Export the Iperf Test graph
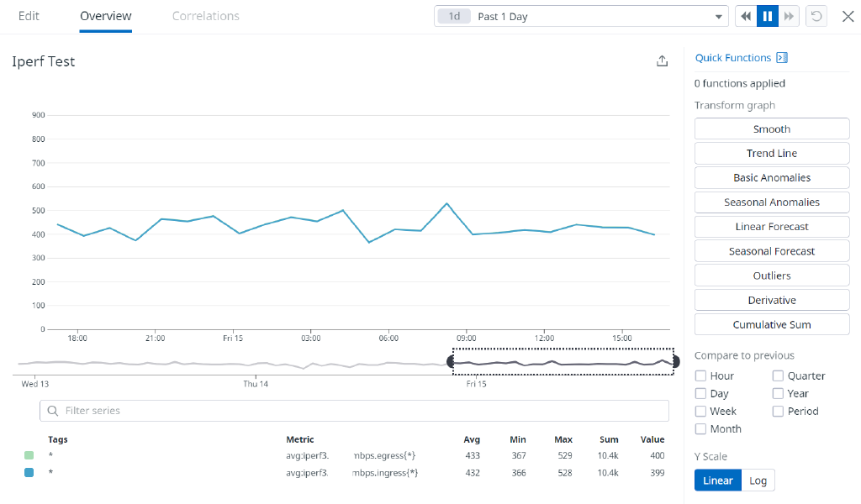Viewport: 861px width, 504px height. click(662, 60)
